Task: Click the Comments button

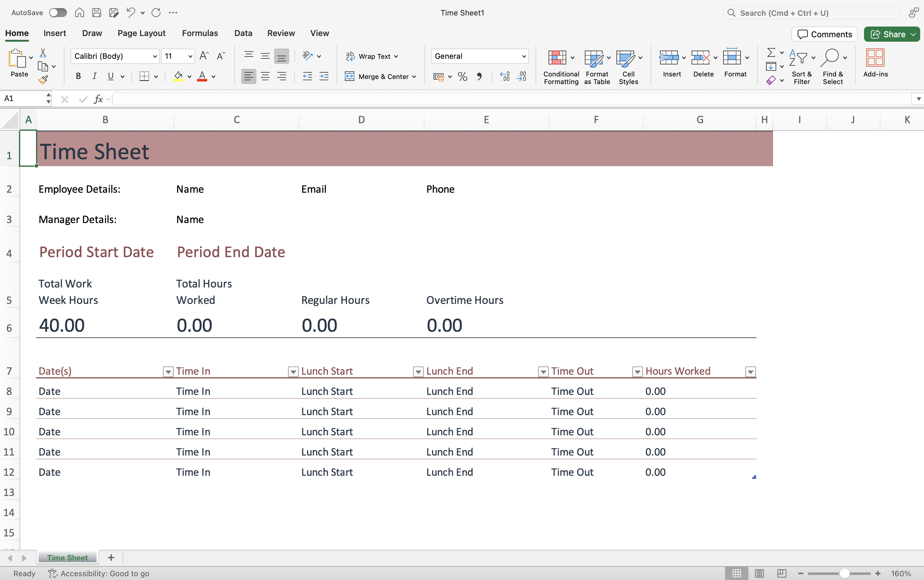Action: 824,34
